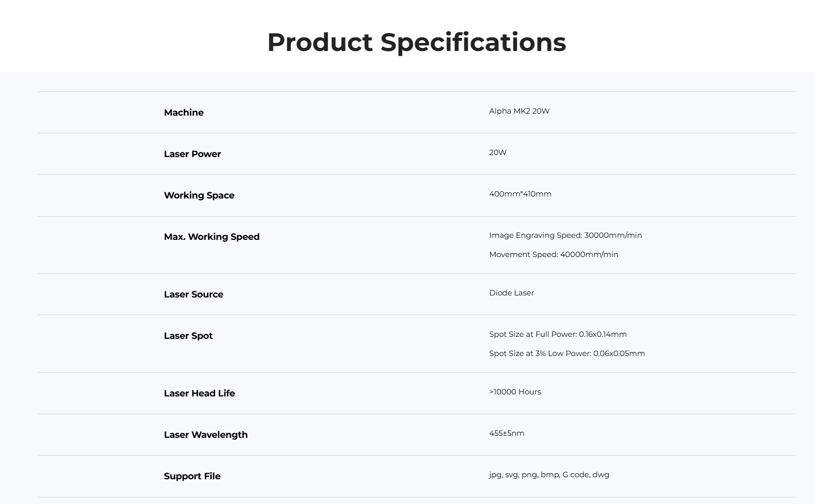
Task: Click the Product Specifications heading
Action: 416,42
